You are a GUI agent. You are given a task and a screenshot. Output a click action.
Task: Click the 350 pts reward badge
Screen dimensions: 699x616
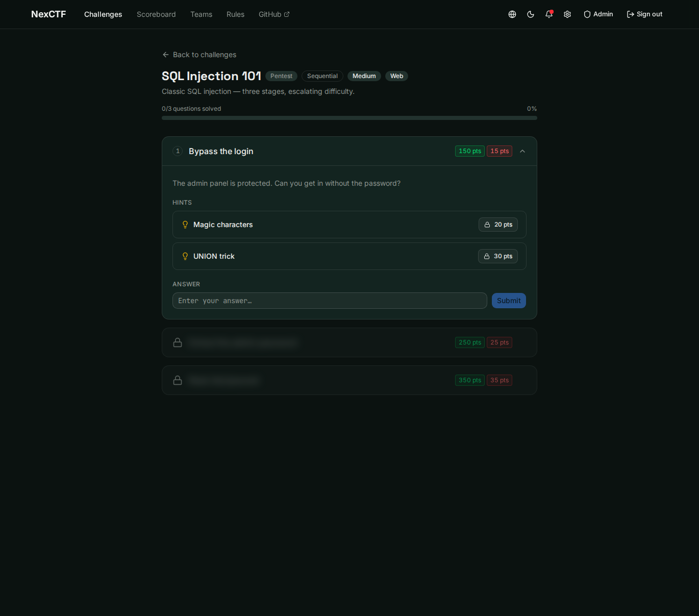(x=470, y=380)
